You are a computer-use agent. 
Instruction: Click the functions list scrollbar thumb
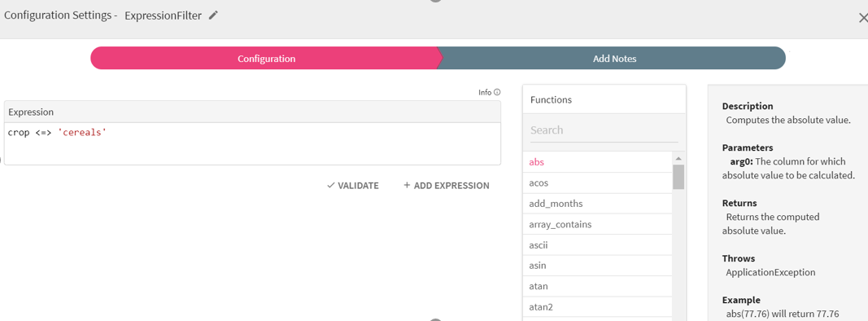point(678,177)
